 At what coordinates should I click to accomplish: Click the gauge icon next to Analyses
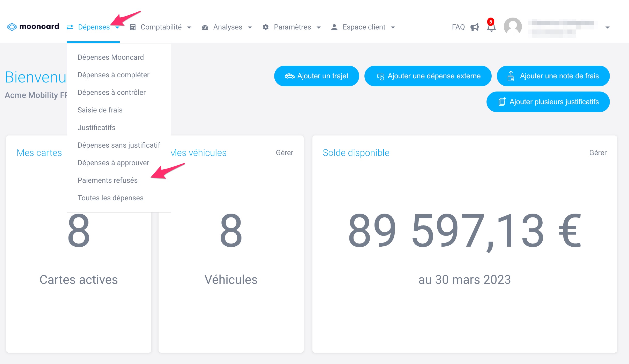[x=205, y=27]
